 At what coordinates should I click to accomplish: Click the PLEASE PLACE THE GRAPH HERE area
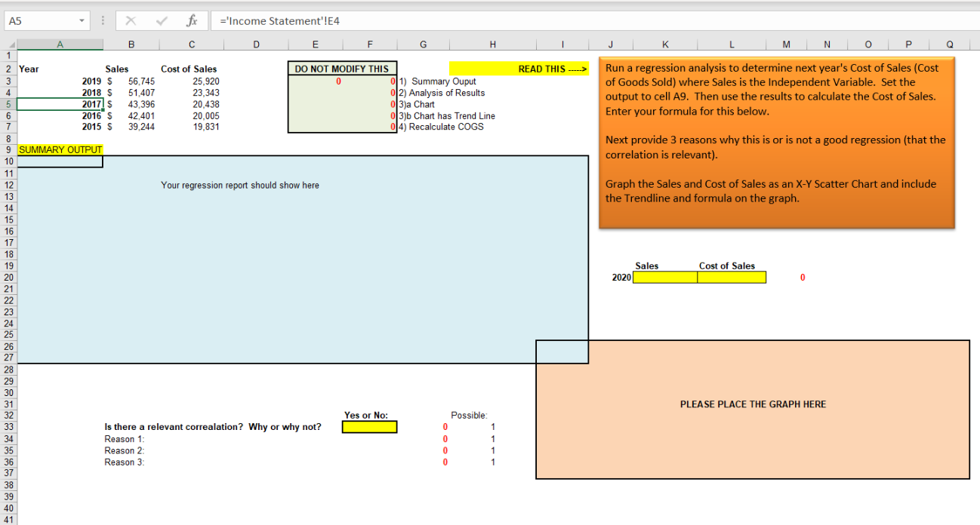(x=752, y=404)
